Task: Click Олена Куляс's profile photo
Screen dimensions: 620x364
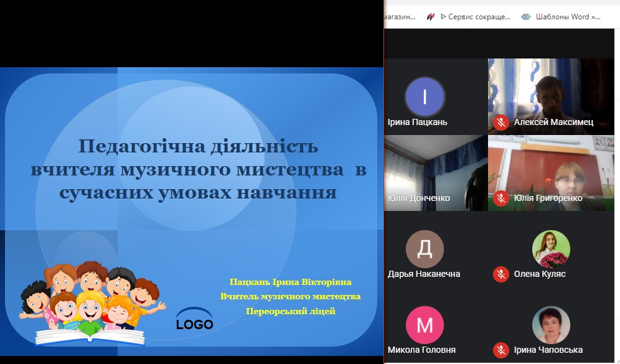Action: (x=551, y=249)
